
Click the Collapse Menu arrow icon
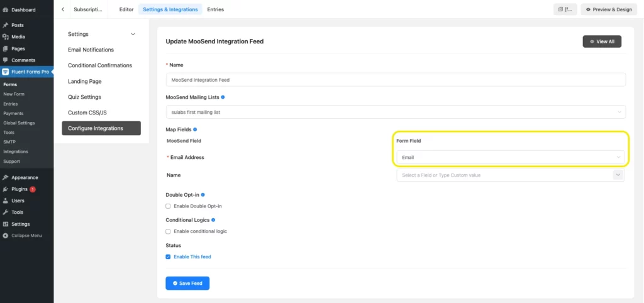(x=5, y=236)
